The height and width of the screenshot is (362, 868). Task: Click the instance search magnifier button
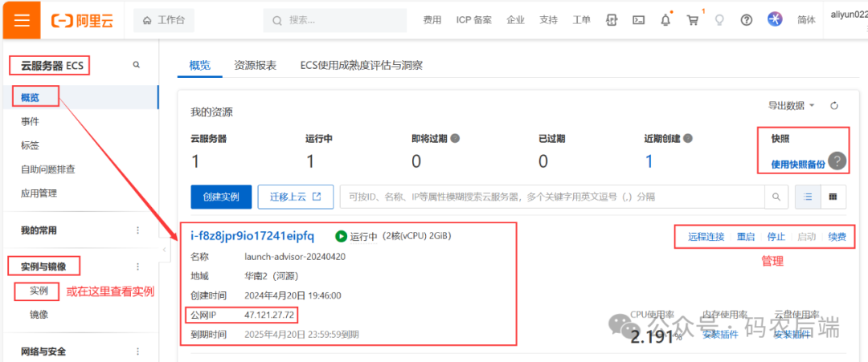click(x=776, y=197)
